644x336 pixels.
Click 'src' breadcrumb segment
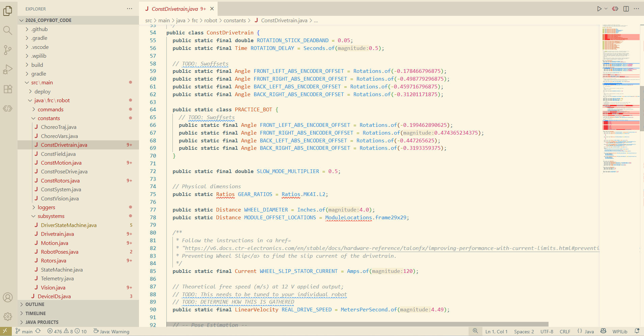pyautogui.click(x=149, y=21)
